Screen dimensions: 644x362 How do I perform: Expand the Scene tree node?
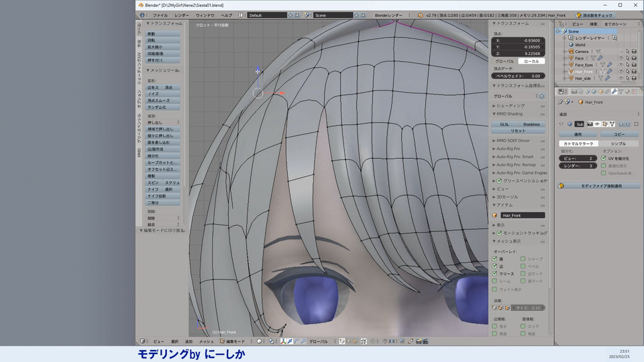tap(558, 32)
